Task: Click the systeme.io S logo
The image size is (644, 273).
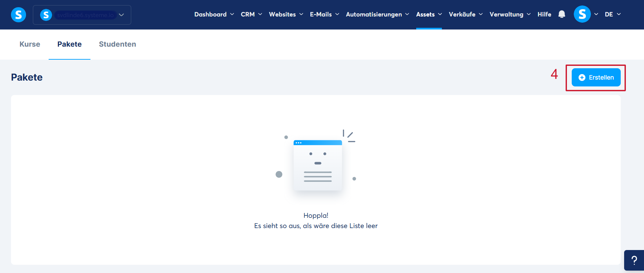Action: tap(18, 15)
